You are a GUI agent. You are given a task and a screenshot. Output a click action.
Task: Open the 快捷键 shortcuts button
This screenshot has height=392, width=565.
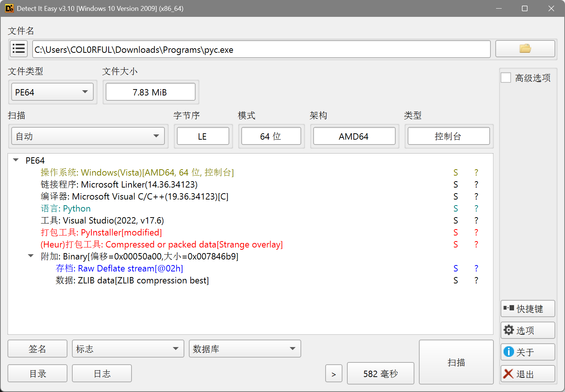click(x=528, y=309)
